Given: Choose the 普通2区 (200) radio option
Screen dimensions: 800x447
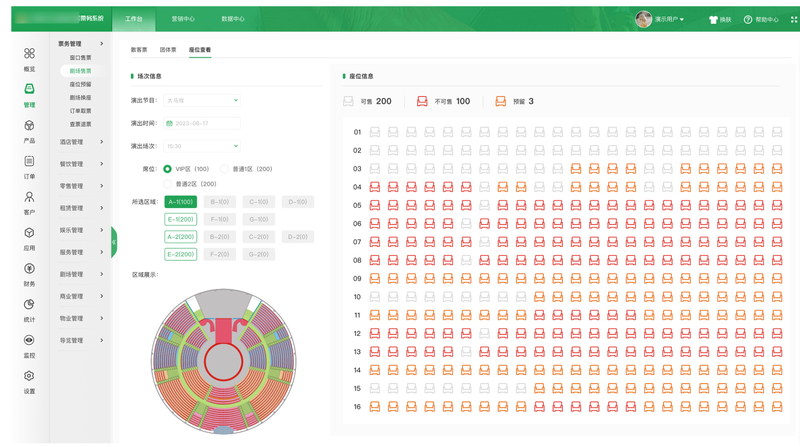Looking at the screenshot, I should tap(168, 184).
